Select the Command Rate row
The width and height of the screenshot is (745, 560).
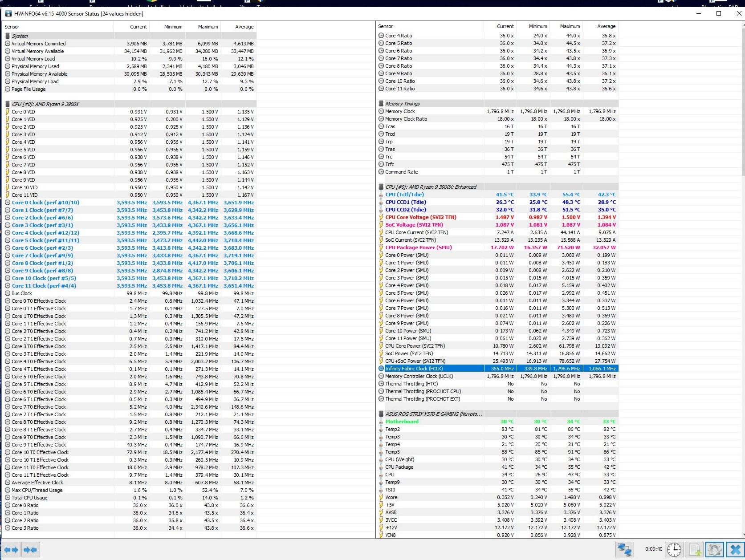[x=497, y=172]
